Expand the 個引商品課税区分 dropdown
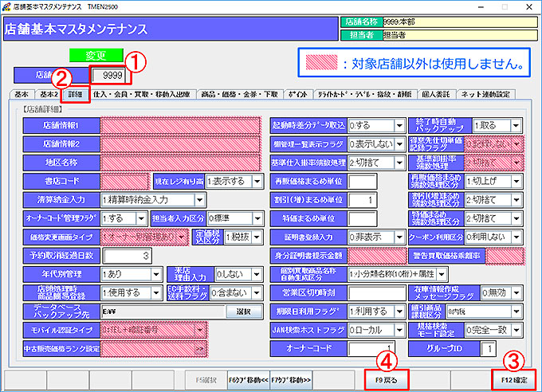The width and height of the screenshot is (542, 392). pyautogui.click(x=516, y=312)
